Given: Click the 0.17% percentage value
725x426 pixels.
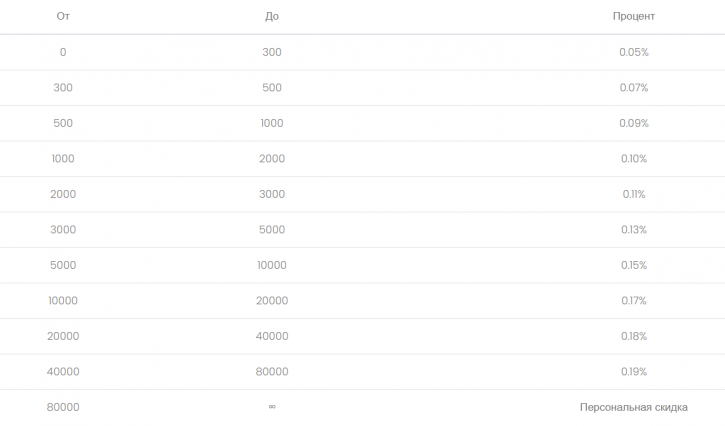Looking at the screenshot, I should pyautogui.click(x=634, y=301).
